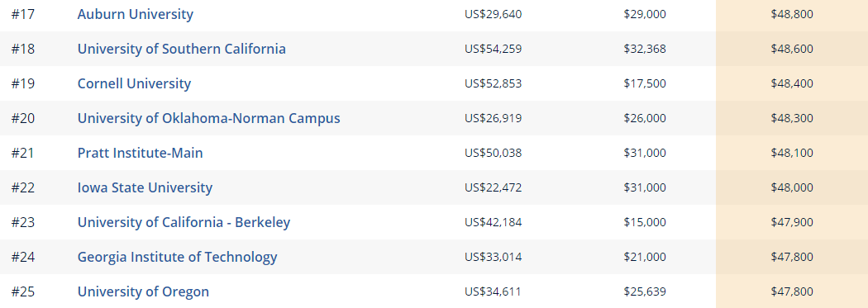Image resolution: width=868 pixels, height=308 pixels.
Task: Open University of Oklahoma-Norman Campus link
Action: click(x=208, y=118)
